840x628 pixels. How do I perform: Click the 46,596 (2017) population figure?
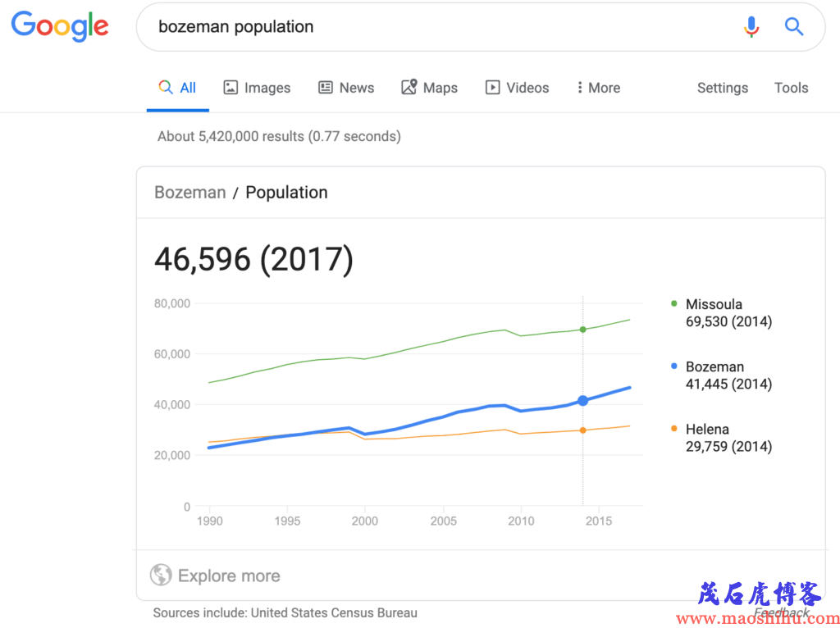[x=254, y=259]
